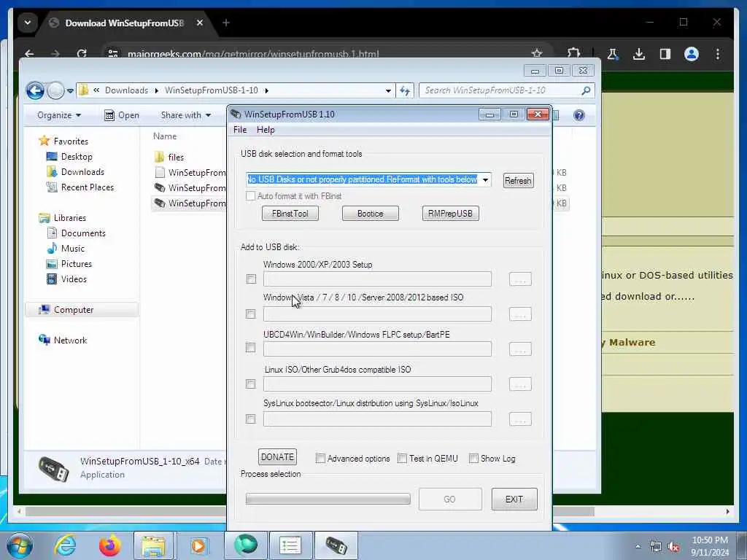Open a new Chrome tab
The height and width of the screenshot is (560, 747).
[226, 23]
